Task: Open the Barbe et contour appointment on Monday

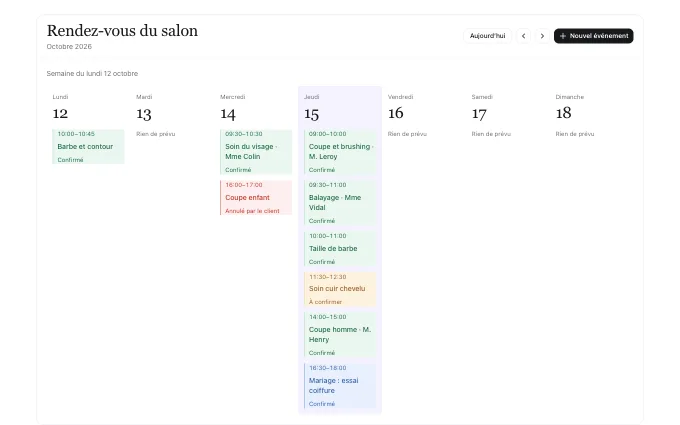Action: pyautogui.click(x=88, y=147)
